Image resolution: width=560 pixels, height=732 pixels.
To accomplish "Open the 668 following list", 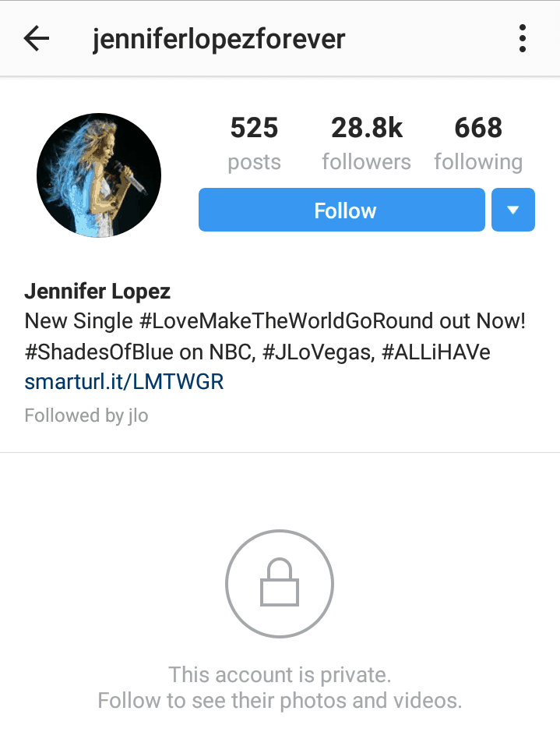I will click(478, 143).
